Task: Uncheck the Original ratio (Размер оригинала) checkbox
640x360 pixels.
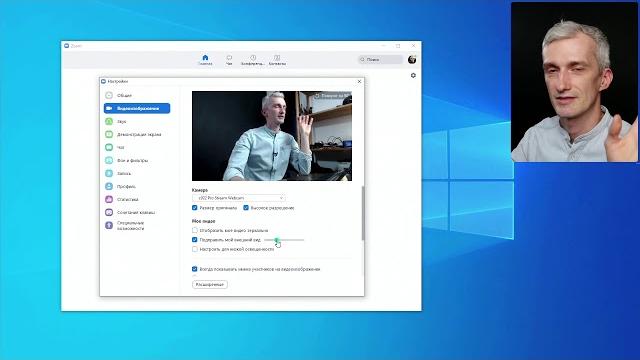Action: pyautogui.click(x=195, y=208)
